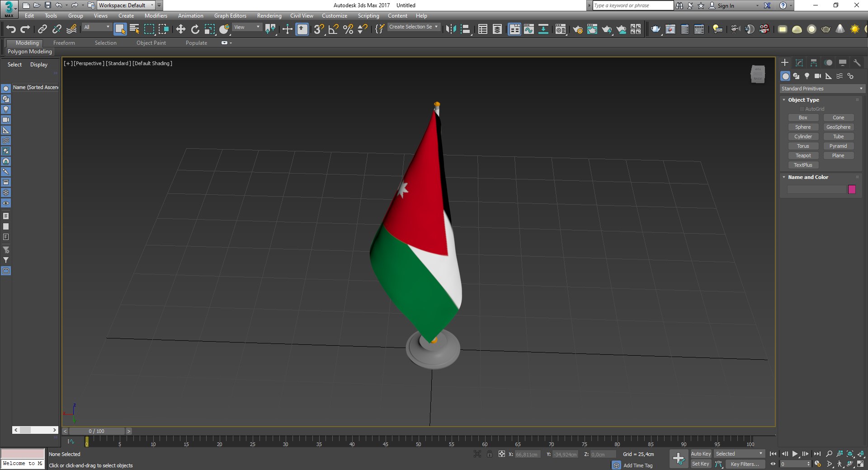Open the Selected key filter dropdown
868x470 pixels.
pos(740,454)
